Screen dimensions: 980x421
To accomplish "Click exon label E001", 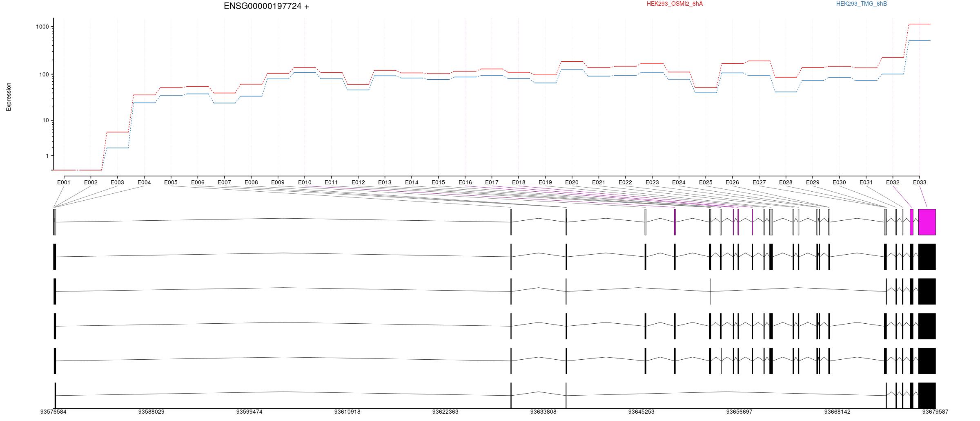I will (x=64, y=182).
